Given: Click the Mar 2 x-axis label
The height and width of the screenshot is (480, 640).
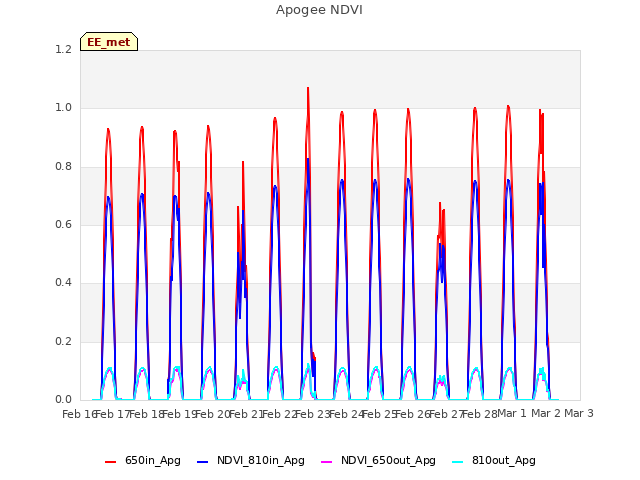Looking at the screenshot, I should click(546, 413).
